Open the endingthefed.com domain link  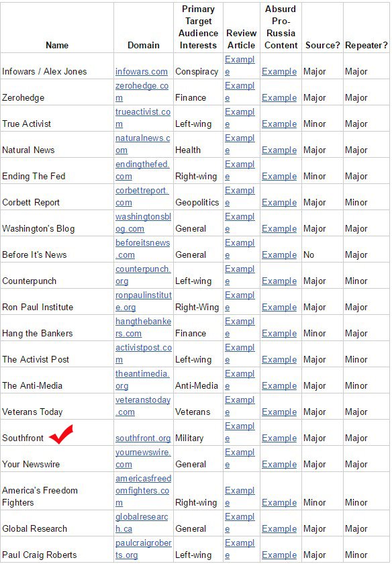142,170
